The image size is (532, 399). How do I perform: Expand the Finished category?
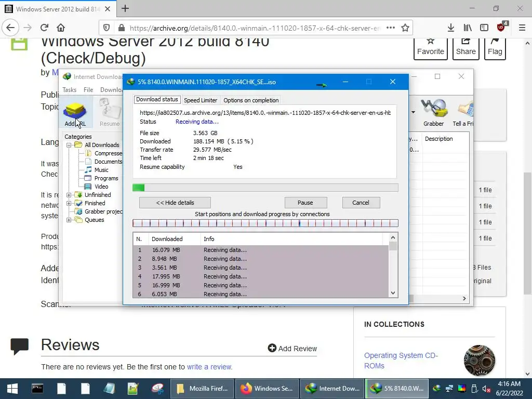(x=69, y=203)
